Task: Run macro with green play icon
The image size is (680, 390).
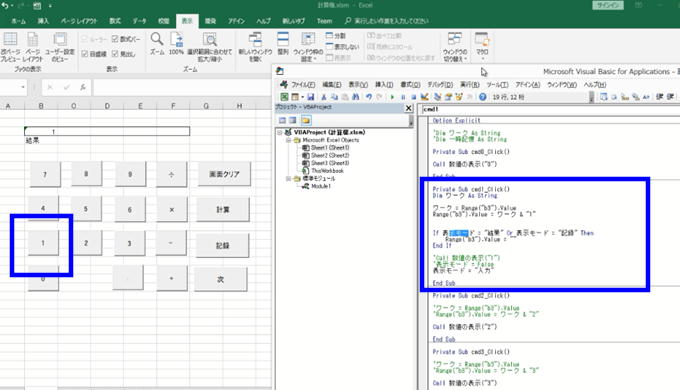Action: pos(392,97)
